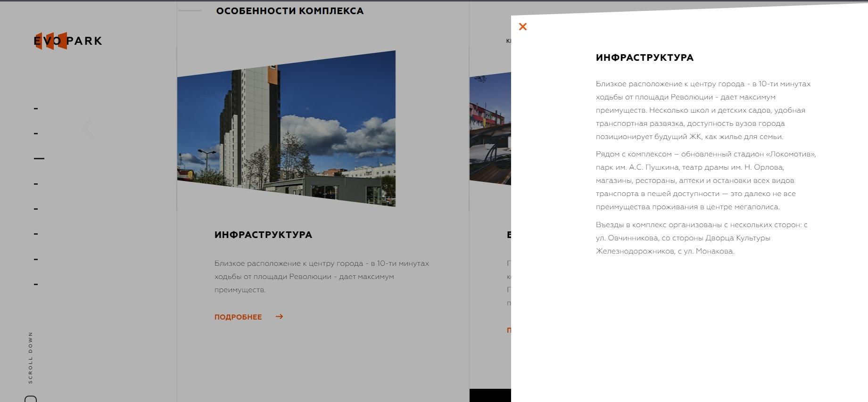Close the Инфраструктура panel with the orange X

(x=522, y=27)
